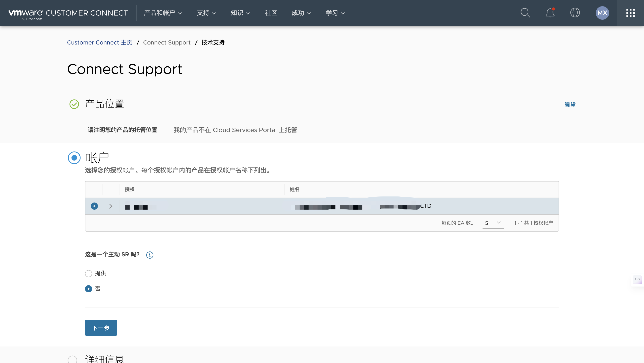The height and width of the screenshot is (363, 644).
Task: Expand the entitlement account row chevron
Action: 111,206
